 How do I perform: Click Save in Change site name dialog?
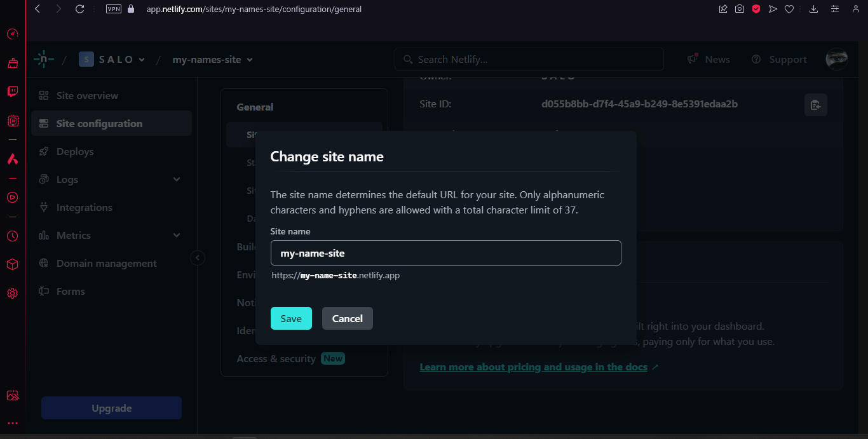(291, 318)
